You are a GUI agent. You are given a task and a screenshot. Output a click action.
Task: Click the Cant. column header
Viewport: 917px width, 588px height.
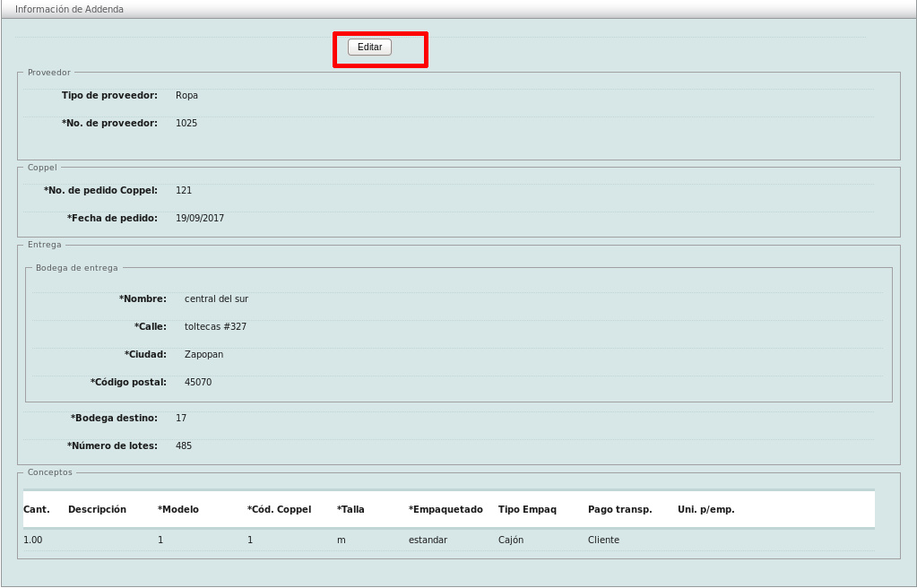point(36,509)
